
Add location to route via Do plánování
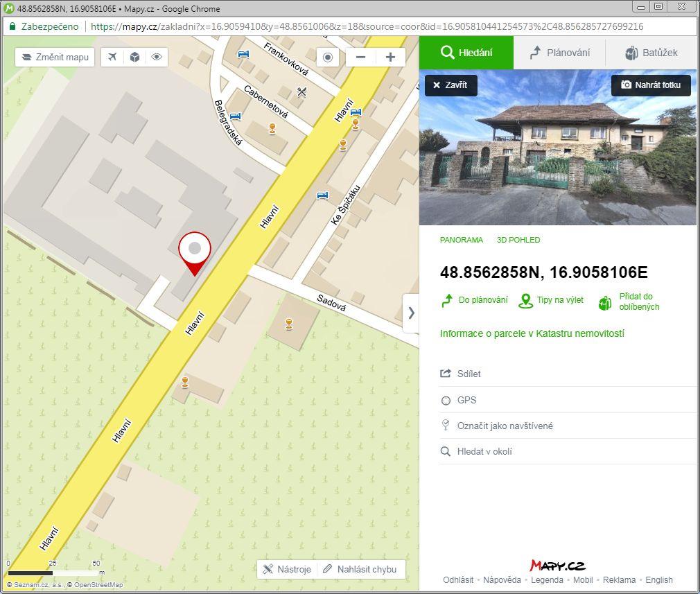[474, 300]
